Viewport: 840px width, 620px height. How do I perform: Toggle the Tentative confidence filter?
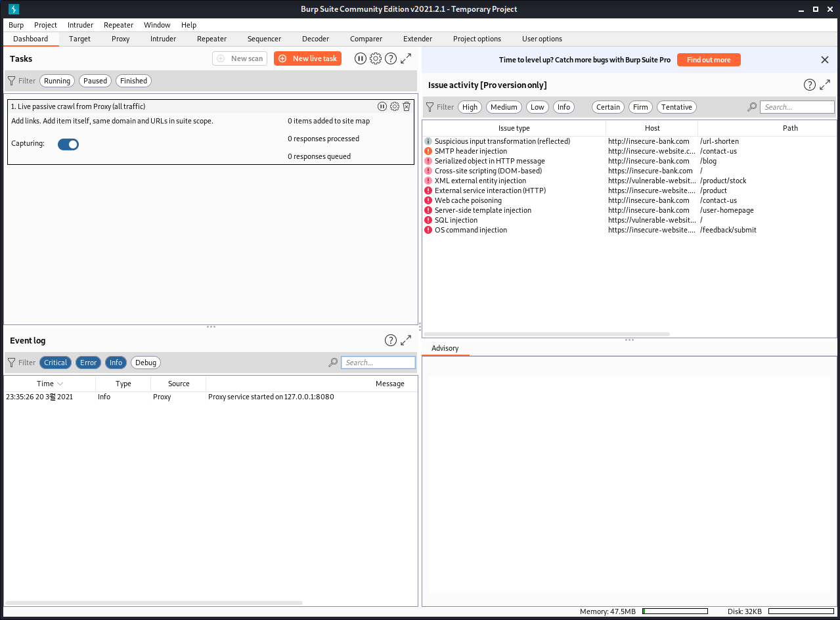coord(676,107)
